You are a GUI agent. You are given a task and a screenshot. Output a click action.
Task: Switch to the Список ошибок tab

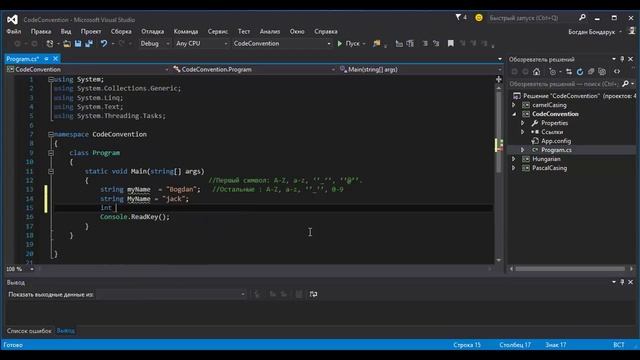(x=29, y=331)
